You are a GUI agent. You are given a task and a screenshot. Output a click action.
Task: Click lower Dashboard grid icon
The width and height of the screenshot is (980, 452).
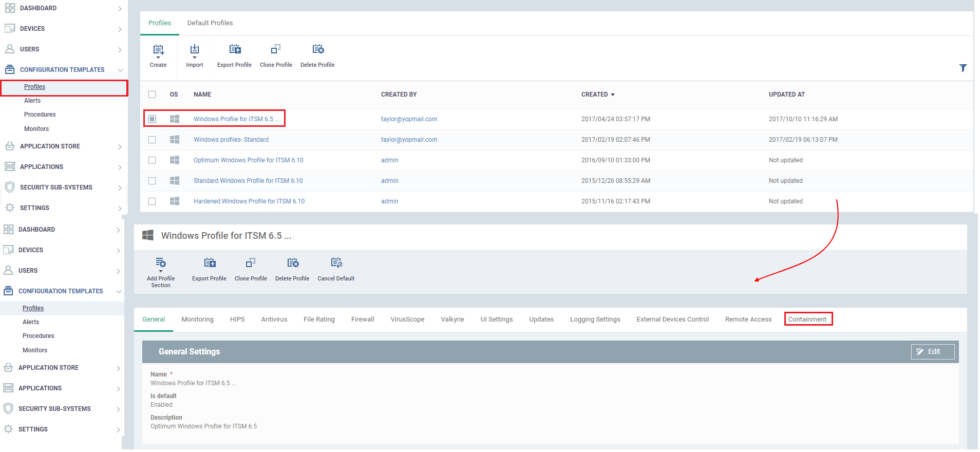tap(8, 229)
